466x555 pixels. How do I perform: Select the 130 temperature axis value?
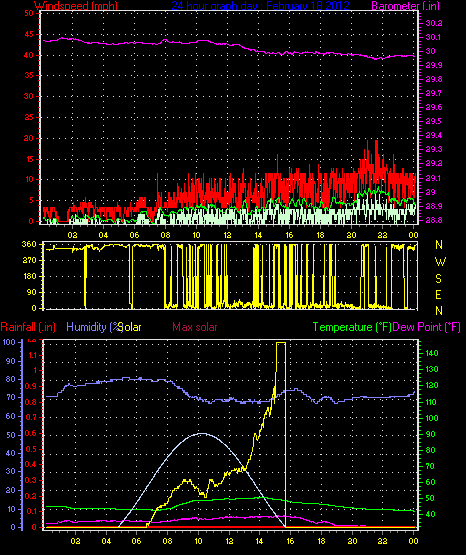click(432, 369)
